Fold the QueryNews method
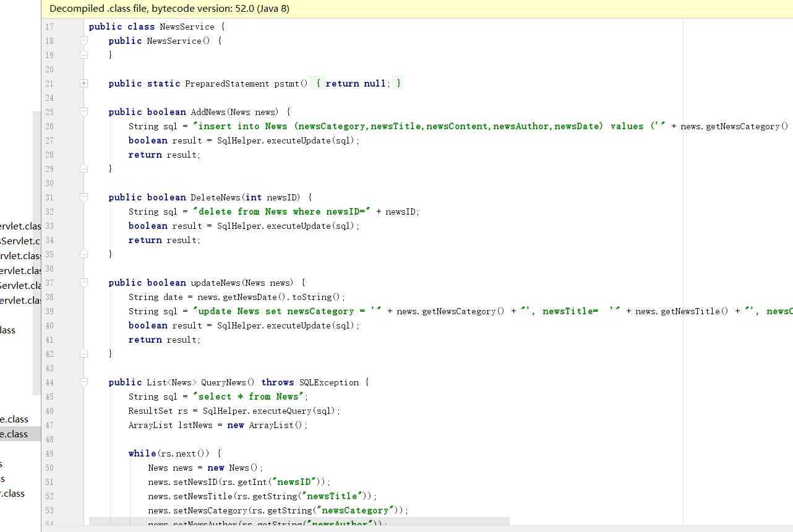The height and width of the screenshot is (532, 793). coord(84,382)
